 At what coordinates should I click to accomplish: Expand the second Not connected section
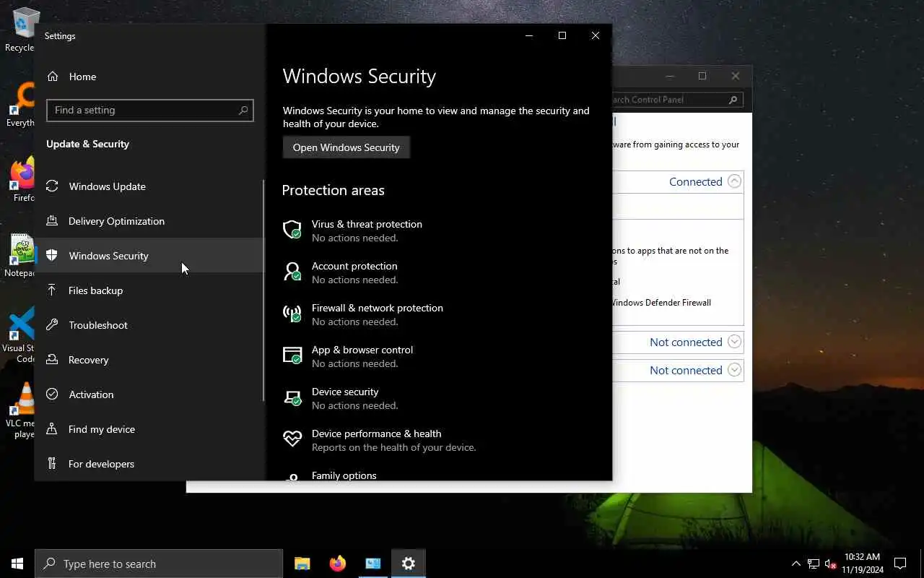pyautogui.click(x=734, y=370)
